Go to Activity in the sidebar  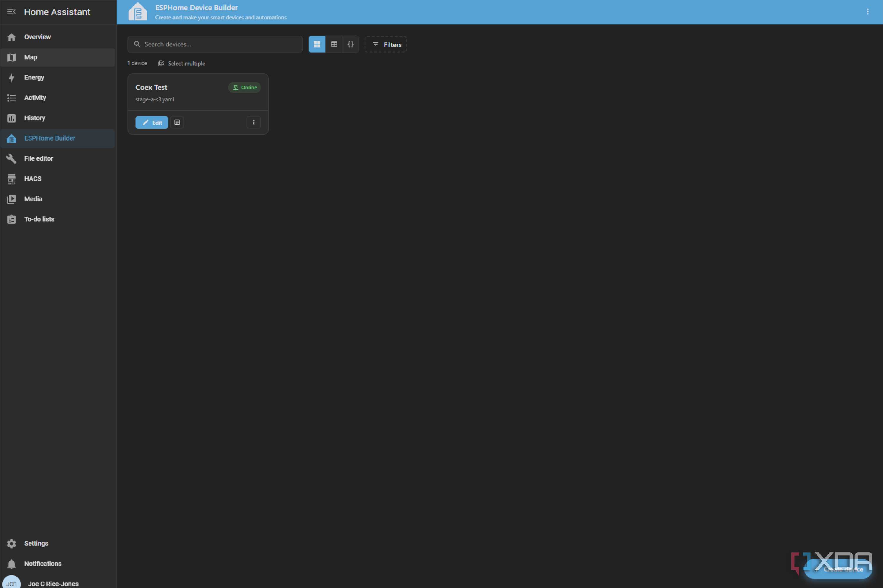pyautogui.click(x=57, y=98)
